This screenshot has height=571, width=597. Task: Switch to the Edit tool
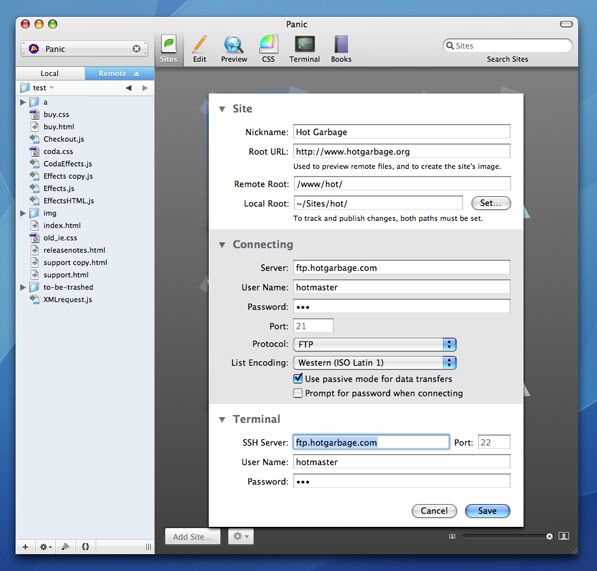click(200, 49)
